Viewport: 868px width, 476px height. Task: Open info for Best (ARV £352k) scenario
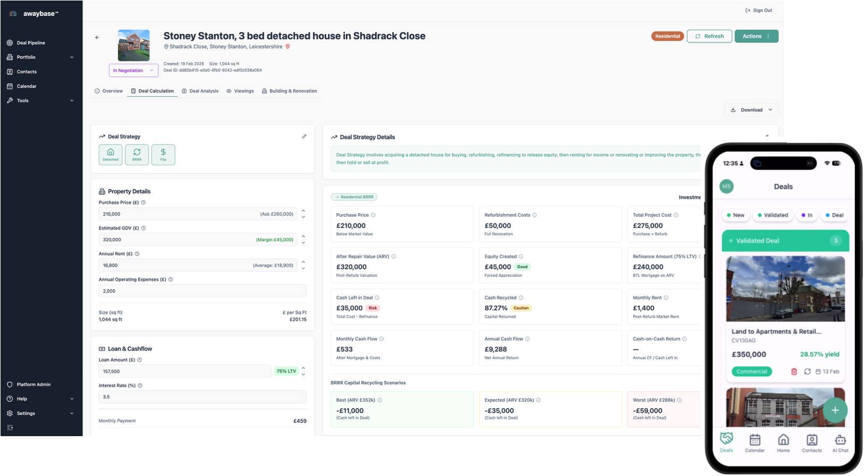(x=380, y=400)
